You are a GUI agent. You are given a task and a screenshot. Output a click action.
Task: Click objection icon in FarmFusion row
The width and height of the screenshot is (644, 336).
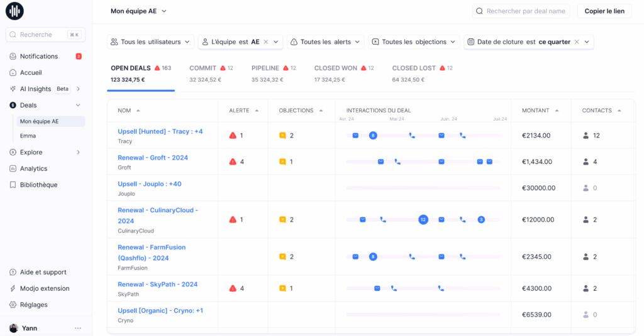282,257
